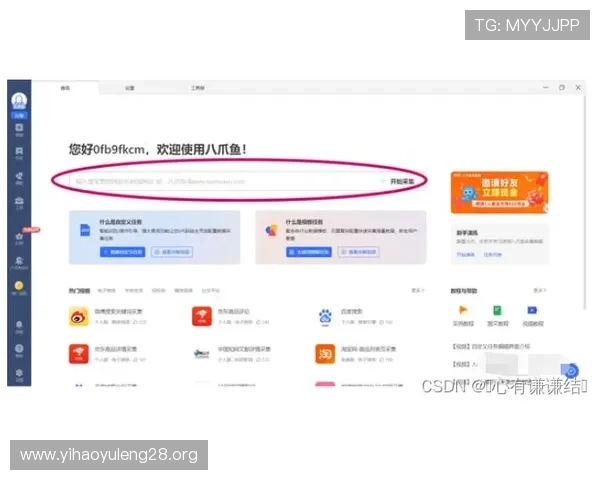Click outlined secondary button in template task card
This screenshot has width=600, height=480.
359,252
